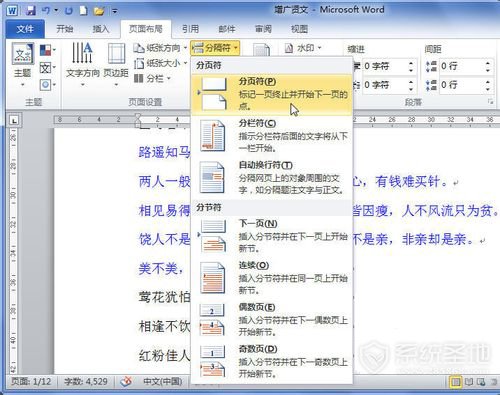This screenshot has width=500, height=395.
Task: Insert 下一页(N) section break
Action: coord(272,236)
